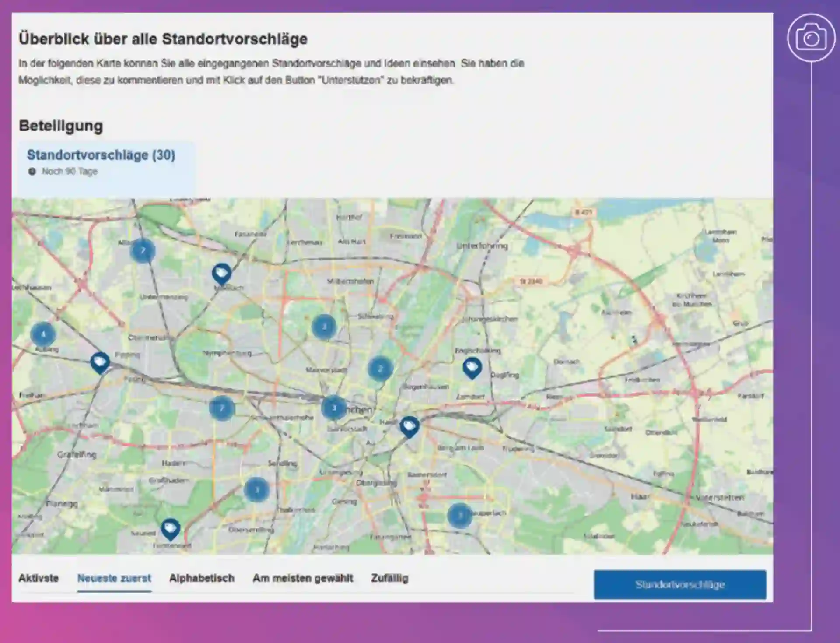Click the cluster marker west of Schwabing

pos(324,327)
